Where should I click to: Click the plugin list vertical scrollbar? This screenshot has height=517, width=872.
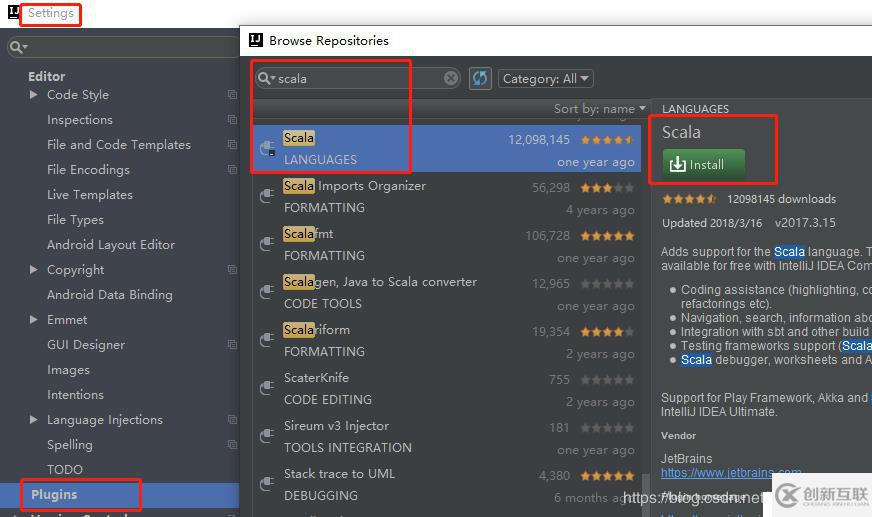coord(645,495)
